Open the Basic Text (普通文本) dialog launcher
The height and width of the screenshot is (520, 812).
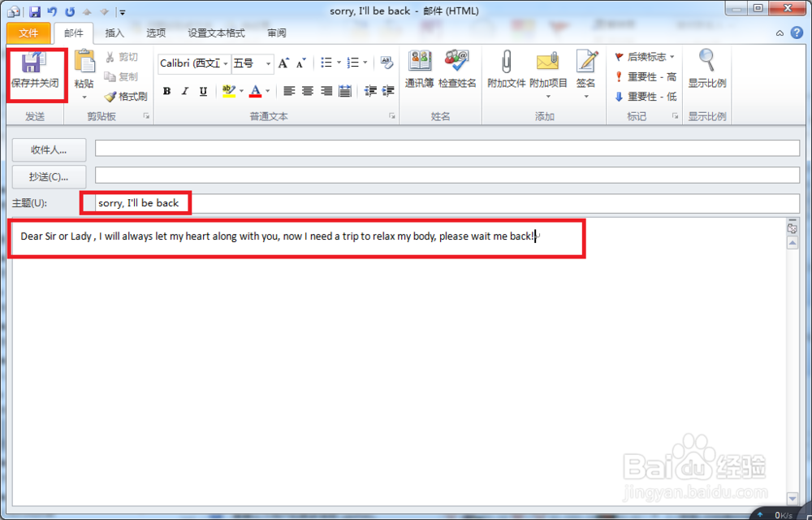point(392,116)
